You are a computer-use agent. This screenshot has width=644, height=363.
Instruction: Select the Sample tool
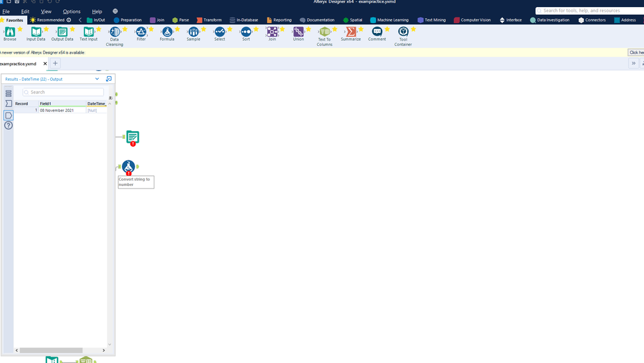194,32
